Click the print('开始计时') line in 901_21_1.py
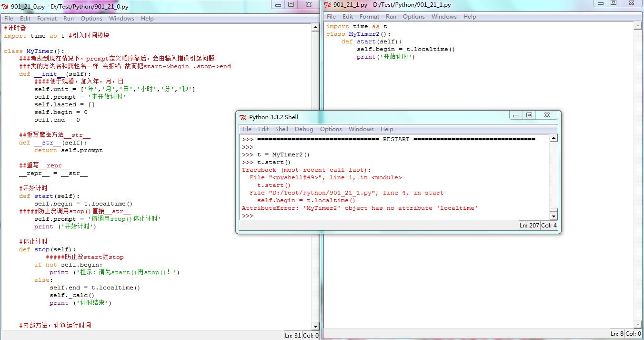Viewport: 644px width, 340px height. tap(386, 57)
